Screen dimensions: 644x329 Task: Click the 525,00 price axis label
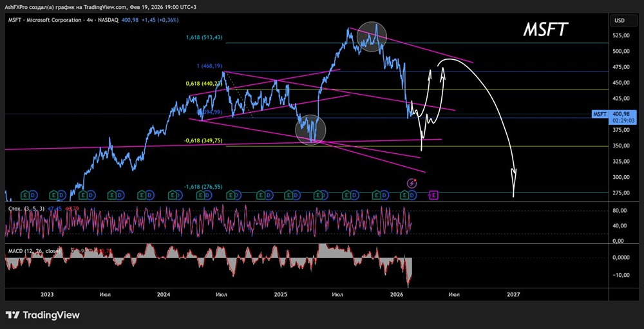pyautogui.click(x=621, y=36)
